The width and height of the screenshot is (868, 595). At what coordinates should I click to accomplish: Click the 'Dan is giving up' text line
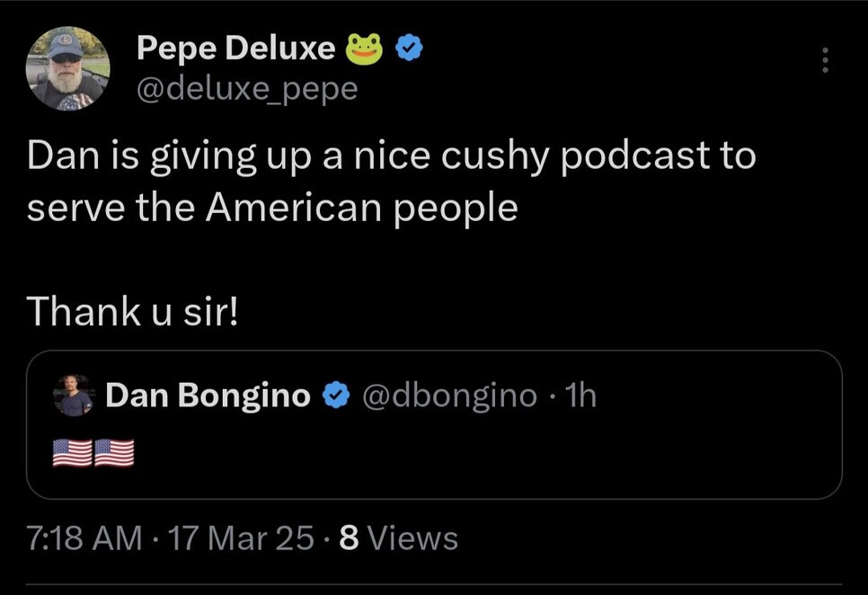point(391,156)
